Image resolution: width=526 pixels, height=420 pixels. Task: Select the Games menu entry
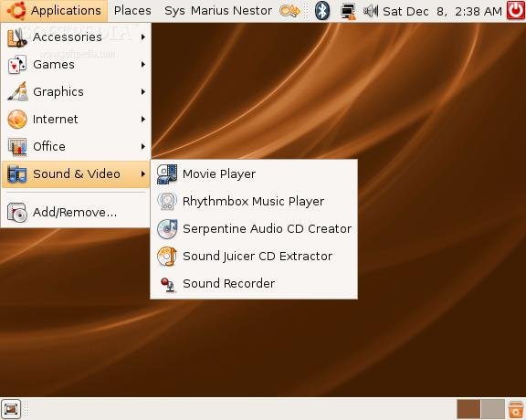pos(76,65)
